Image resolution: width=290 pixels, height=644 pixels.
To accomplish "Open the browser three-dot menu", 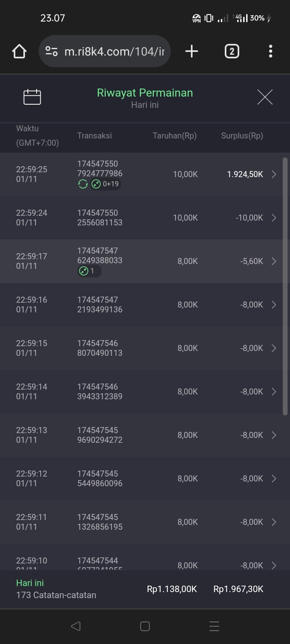I will pyautogui.click(x=270, y=52).
